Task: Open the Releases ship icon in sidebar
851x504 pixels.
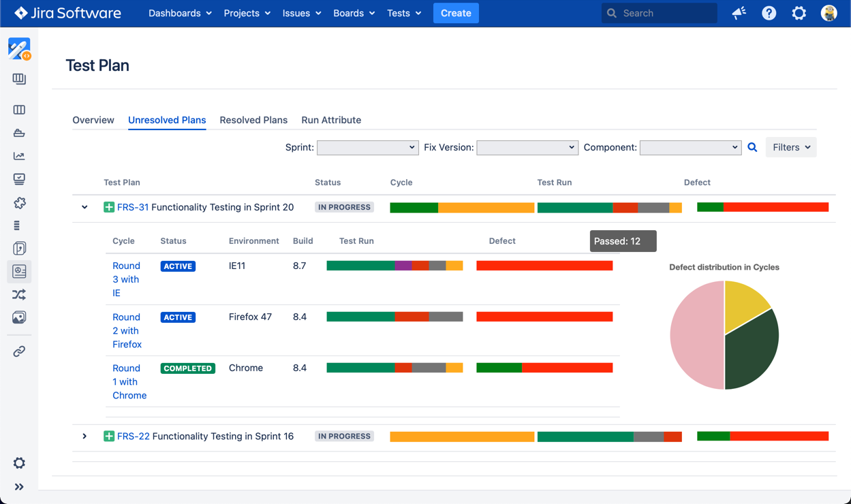Action: click(19, 133)
